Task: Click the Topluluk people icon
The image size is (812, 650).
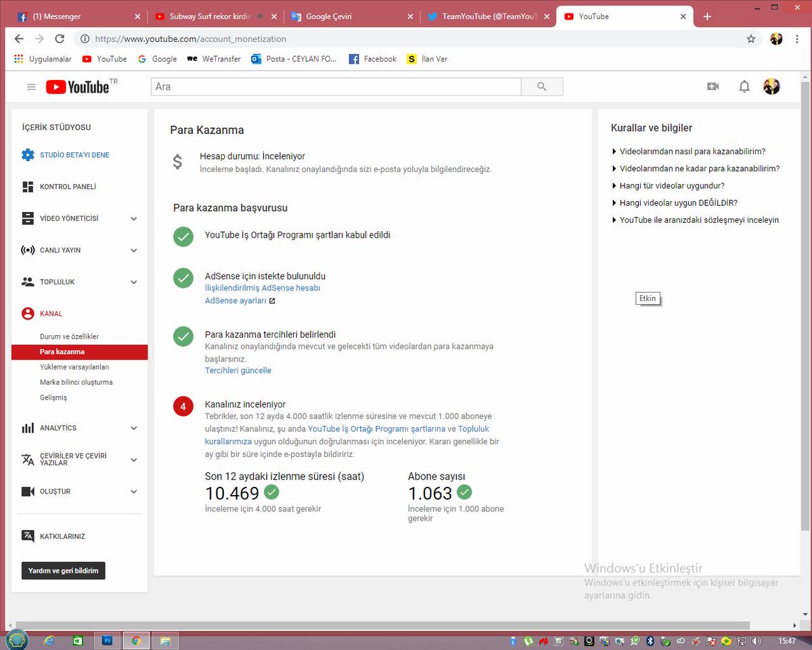Action: tap(28, 282)
